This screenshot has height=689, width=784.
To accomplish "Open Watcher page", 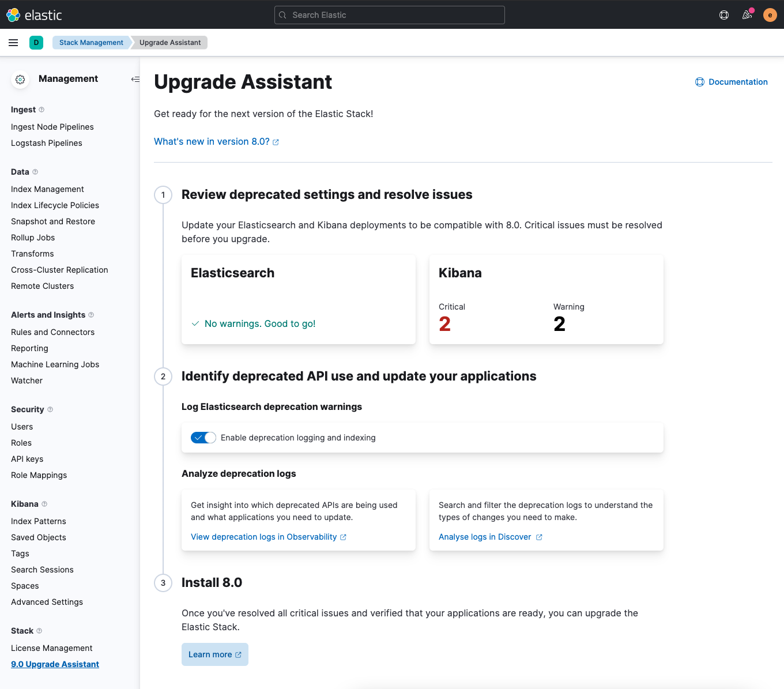I will [x=27, y=381].
